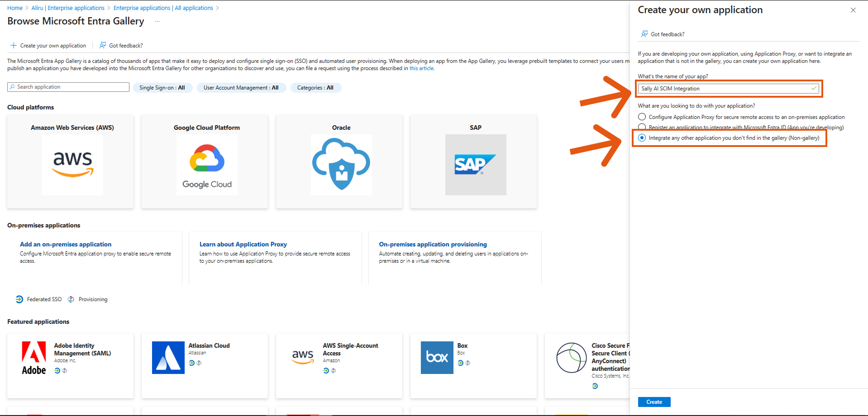868x416 pixels.
Task: Open the 'this article' link
Action: click(x=421, y=69)
